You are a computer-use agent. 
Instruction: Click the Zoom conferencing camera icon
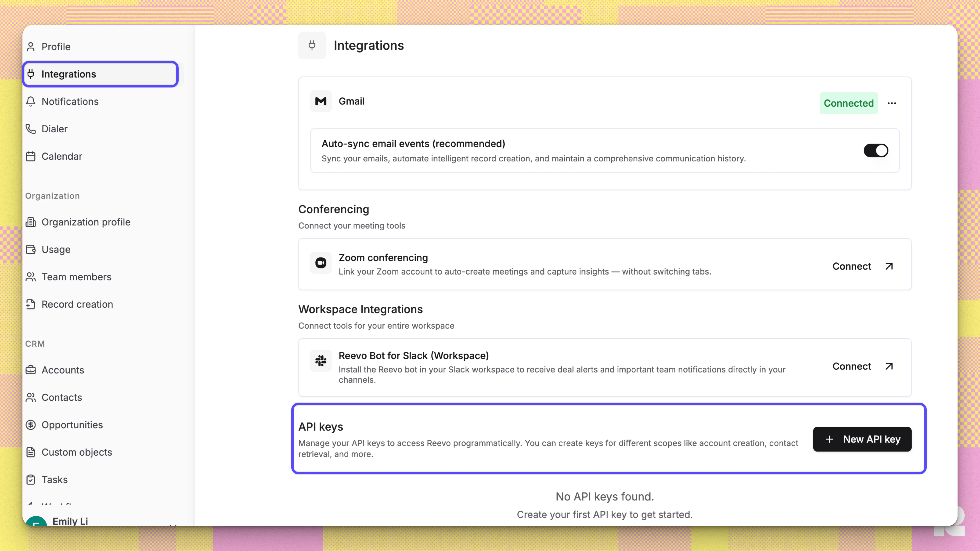(321, 263)
